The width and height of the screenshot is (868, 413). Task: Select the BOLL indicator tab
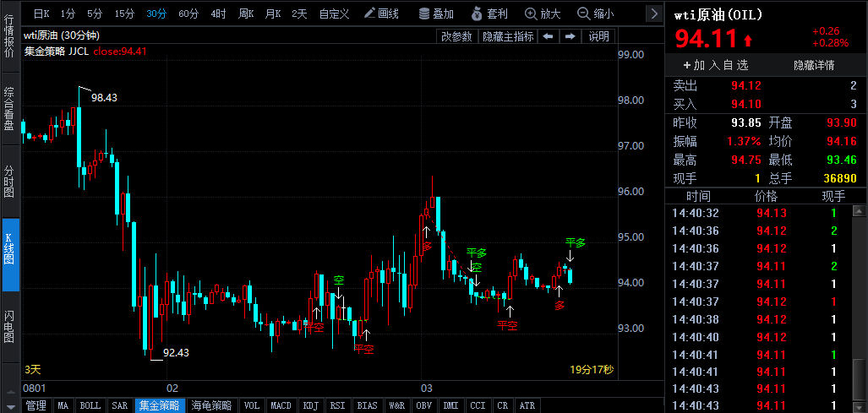tap(90, 405)
